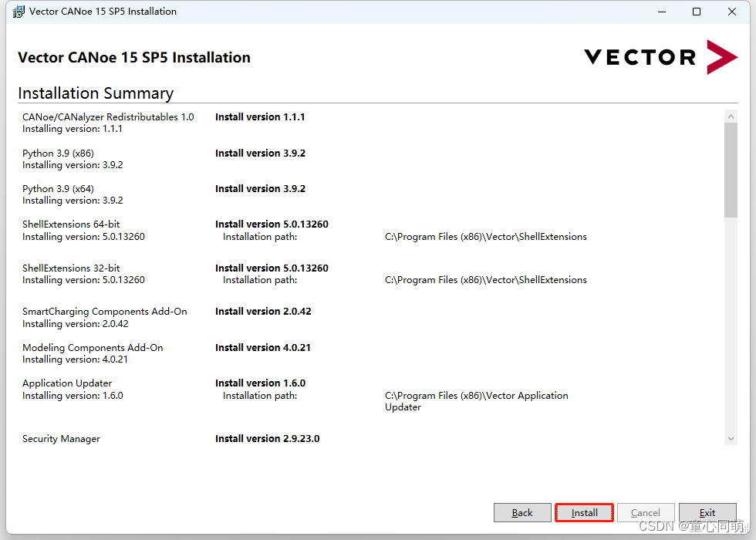This screenshot has width=756, height=540.
Task: Select 'Modeling Components Add-On' entry
Action: (93, 348)
